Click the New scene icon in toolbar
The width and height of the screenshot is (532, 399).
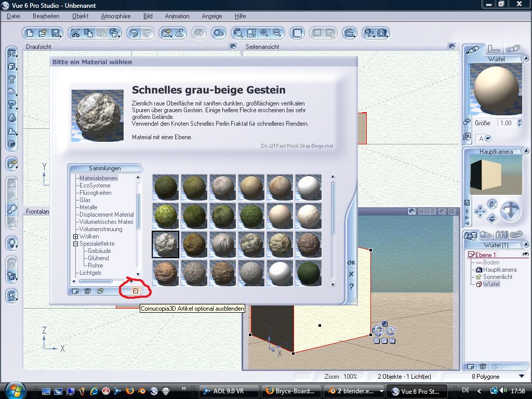tap(30, 33)
